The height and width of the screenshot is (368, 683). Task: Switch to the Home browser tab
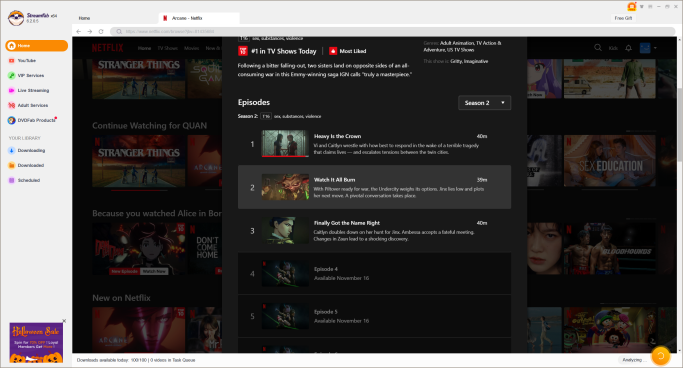(85, 18)
